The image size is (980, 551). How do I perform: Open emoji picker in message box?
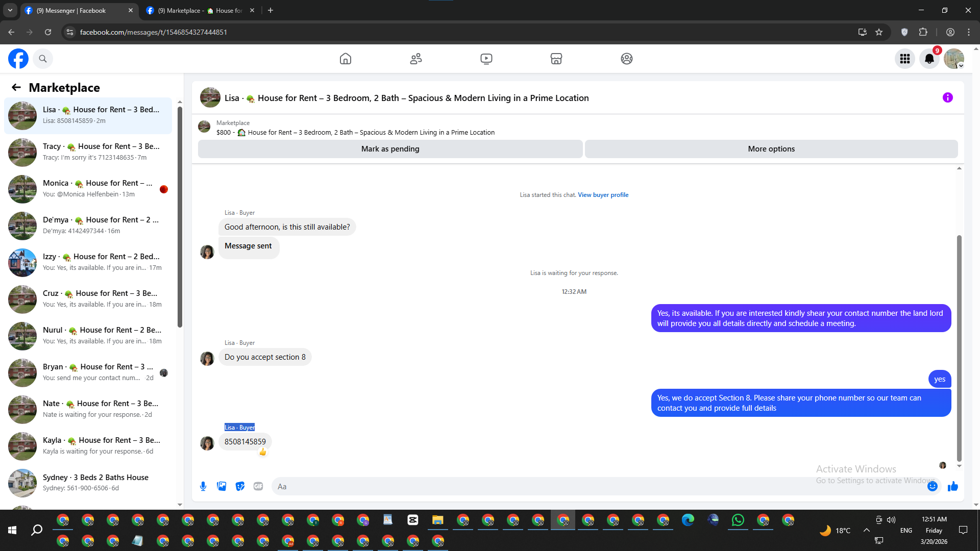[x=932, y=486]
